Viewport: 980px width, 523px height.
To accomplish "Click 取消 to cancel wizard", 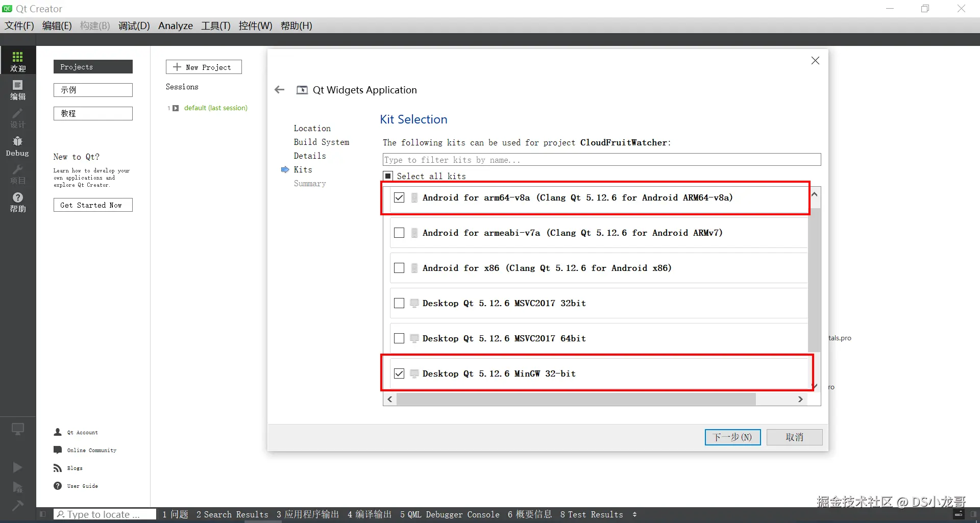I will [x=794, y=437].
